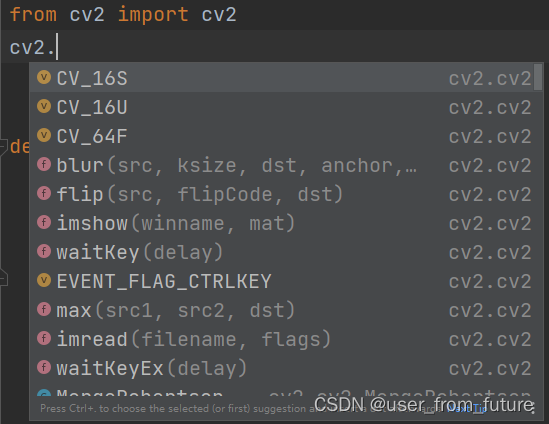Collapse the code fold marker beside def
The height and width of the screenshot is (424, 549).
pyautogui.click(x=3, y=147)
